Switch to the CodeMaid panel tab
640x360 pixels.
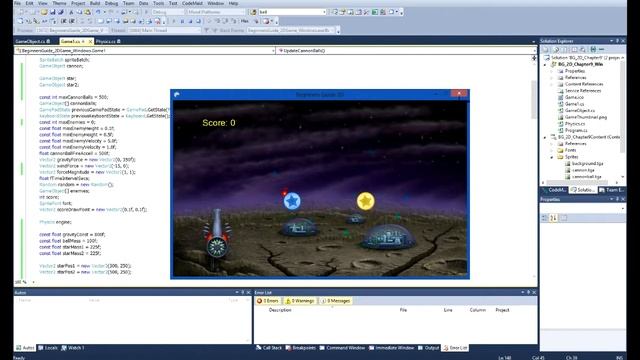[554, 190]
